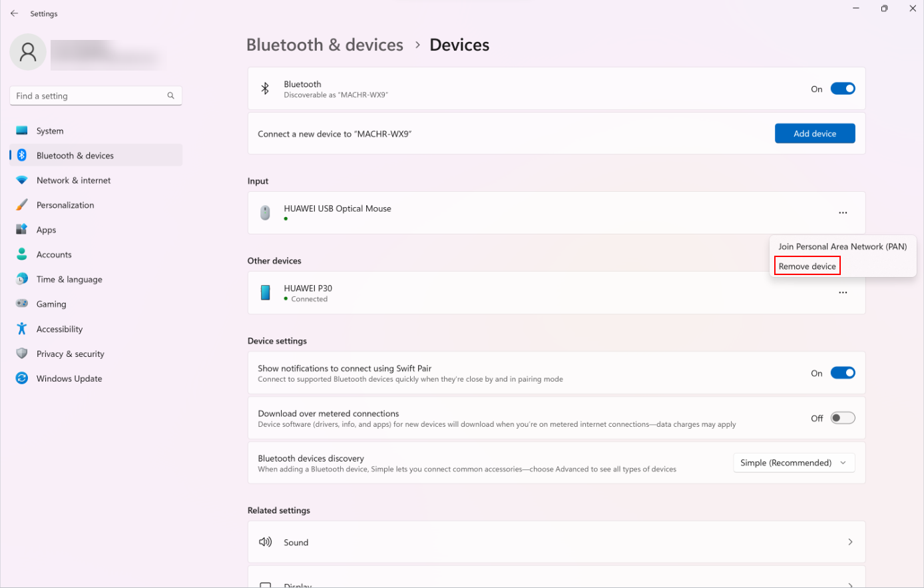Open Windows Update page

(x=96, y=378)
